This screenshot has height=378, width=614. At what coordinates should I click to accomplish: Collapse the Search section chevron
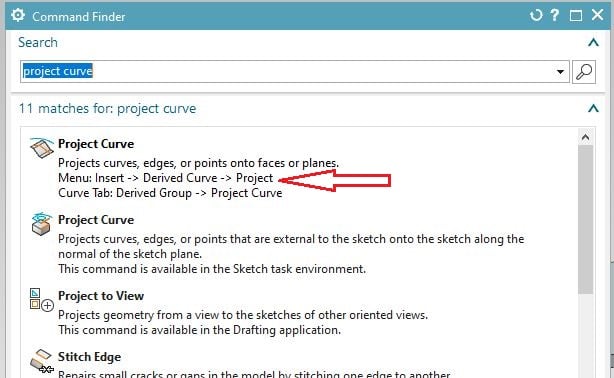click(593, 42)
